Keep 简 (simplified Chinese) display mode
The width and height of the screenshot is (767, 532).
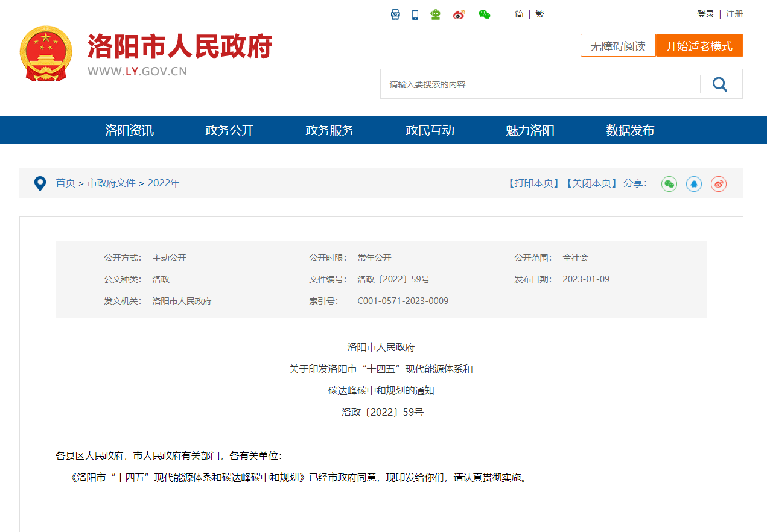(519, 14)
